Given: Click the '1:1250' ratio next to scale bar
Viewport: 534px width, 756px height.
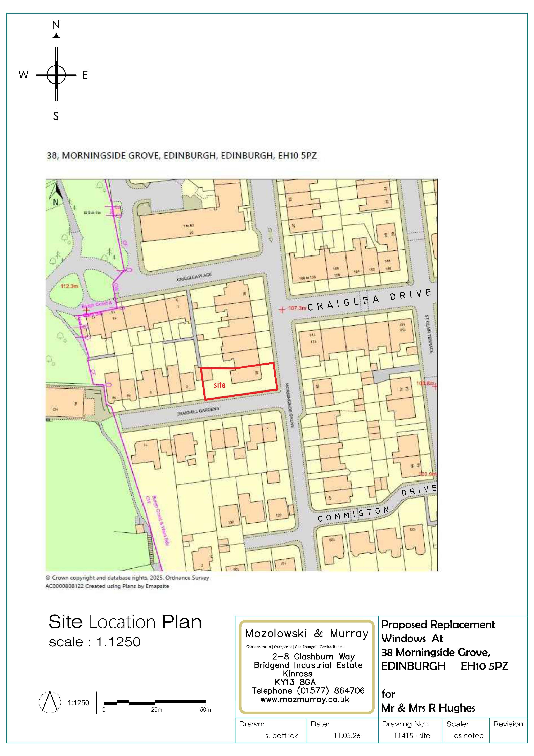Looking at the screenshot, I should coord(78,703).
